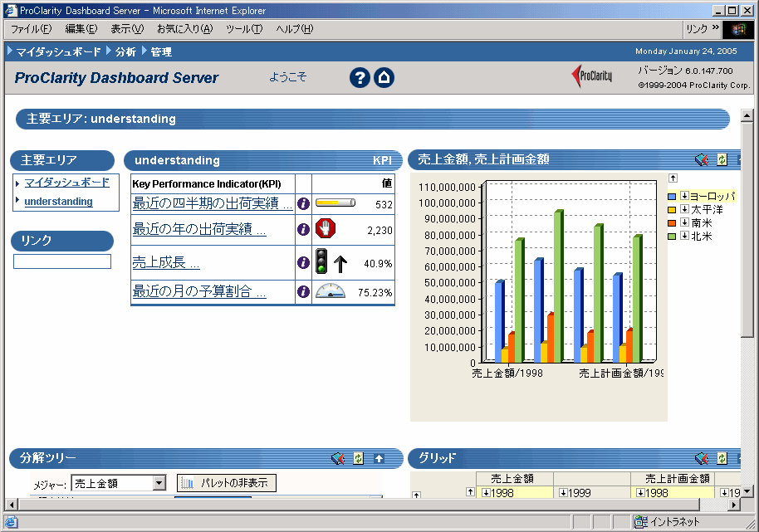Click the up arrow icon in 分解ツリー header
Viewport: 759px width, 532px height.
coord(379,458)
